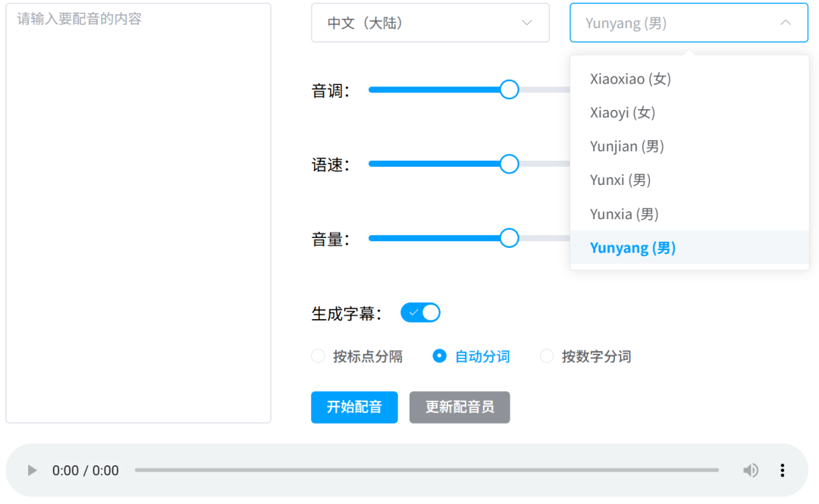Screen dimensions: 819x504
Task: Toggle the 生成字幕 switch off
Action: (x=420, y=313)
